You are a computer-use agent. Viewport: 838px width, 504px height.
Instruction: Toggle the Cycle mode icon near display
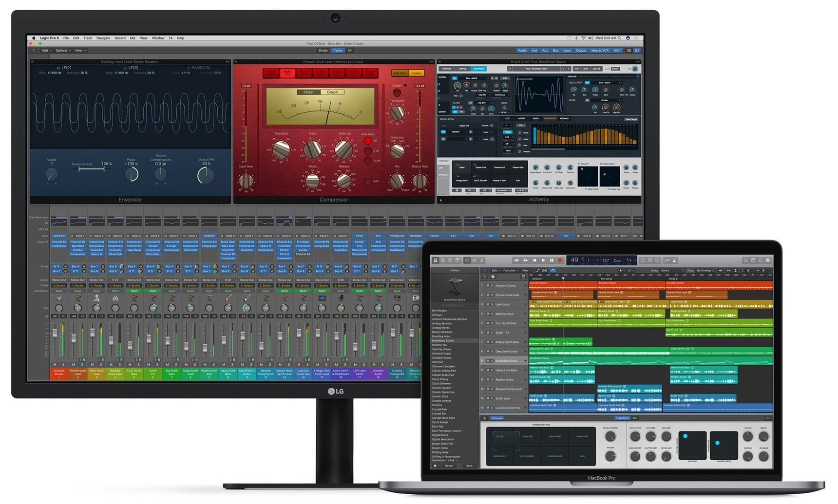[642, 260]
